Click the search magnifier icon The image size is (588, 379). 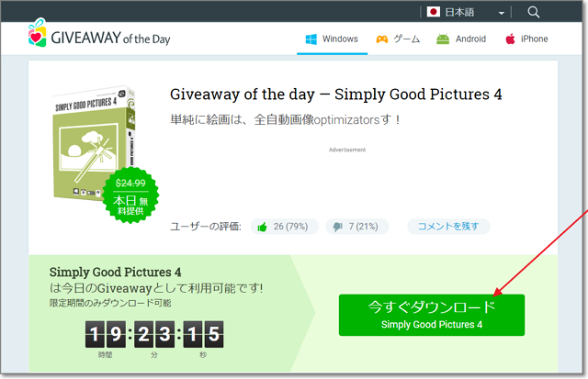(533, 12)
